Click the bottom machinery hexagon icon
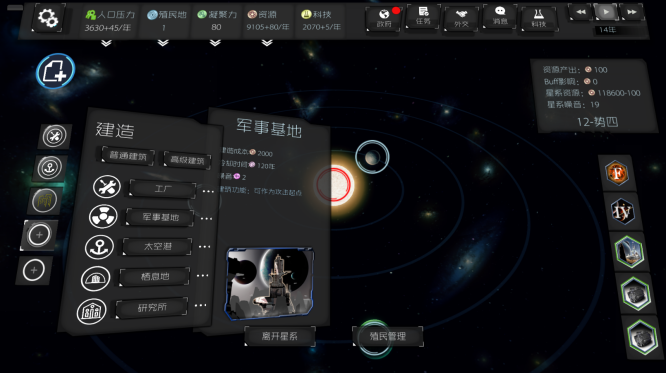 [x=642, y=337]
